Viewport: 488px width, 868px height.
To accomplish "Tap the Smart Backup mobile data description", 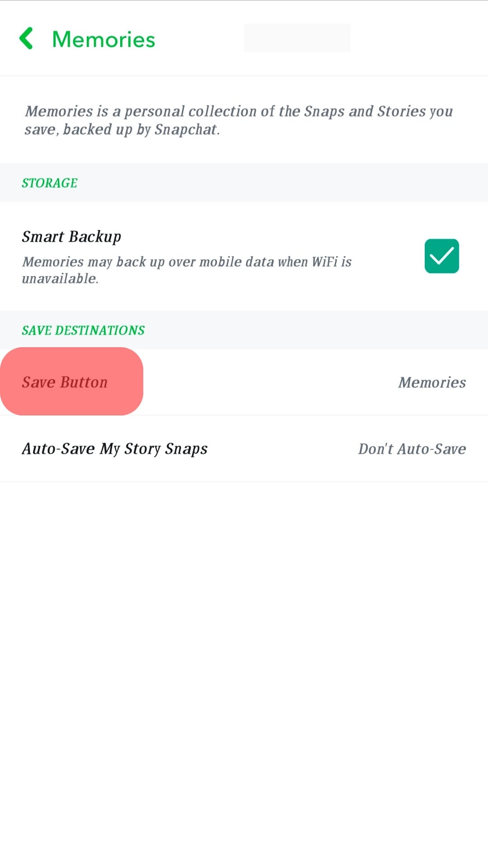I will [186, 270].
